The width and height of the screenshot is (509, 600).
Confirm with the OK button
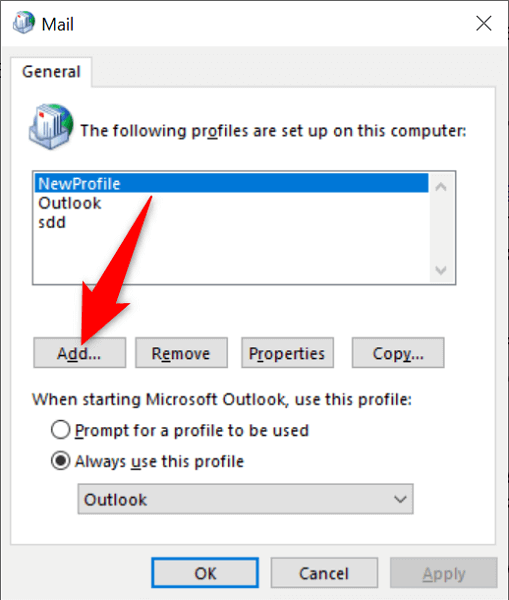click(205, 573)
